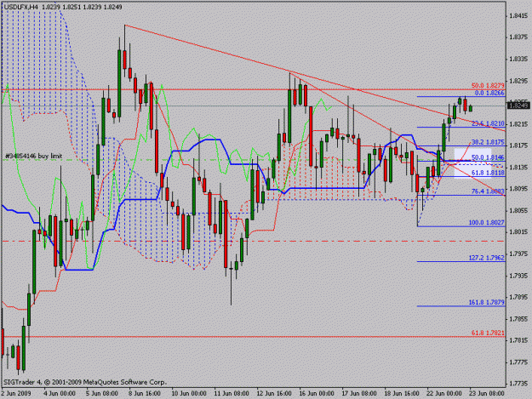Click the current price tag 1.8249
Image resolution: width=532 pixels, height=399 pixels.
pyautogui.click(x=518, y=105)
